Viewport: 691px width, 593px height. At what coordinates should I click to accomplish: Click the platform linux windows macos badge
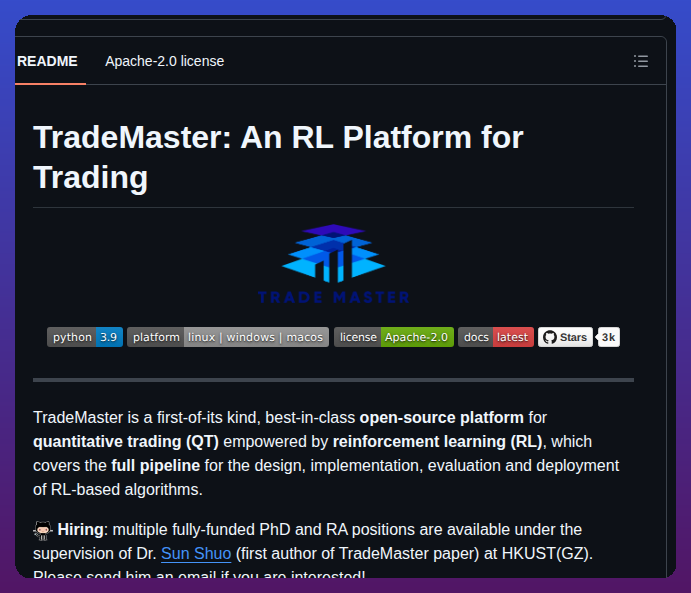tap(228, 337)
